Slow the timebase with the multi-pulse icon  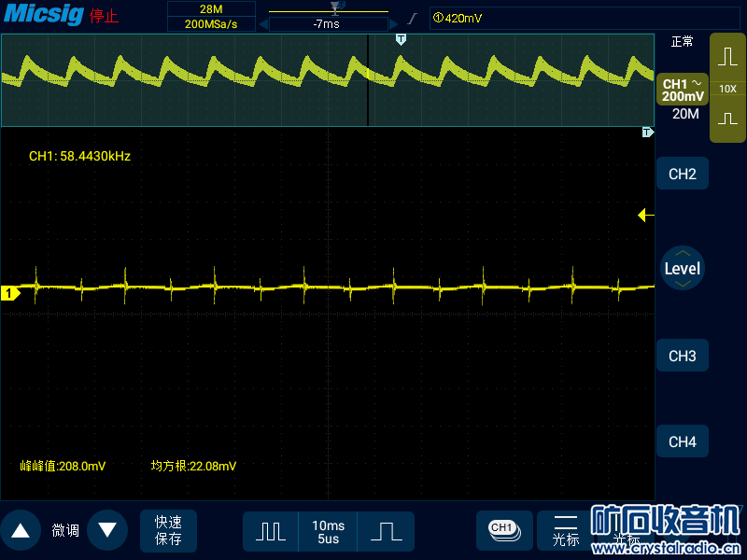(x=271, y=531)
